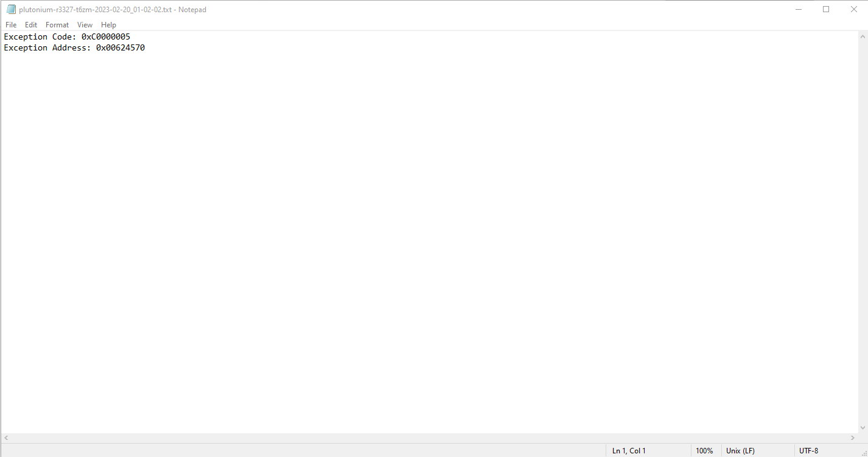The height and width of the screenshot is (457, 868).
Task: Click the UTF-8 encoding indicator
Action: pyautogui.click(x=808, y=451)
